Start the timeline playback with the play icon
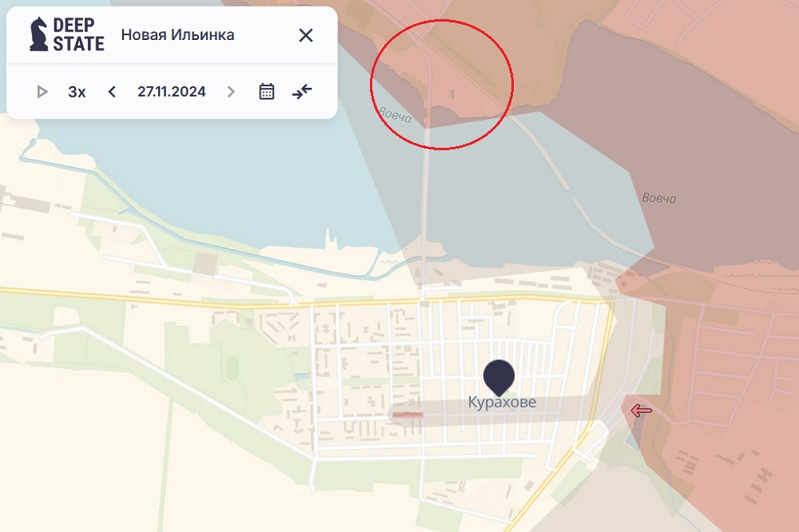The image size is (799, 532). (42, 92)
